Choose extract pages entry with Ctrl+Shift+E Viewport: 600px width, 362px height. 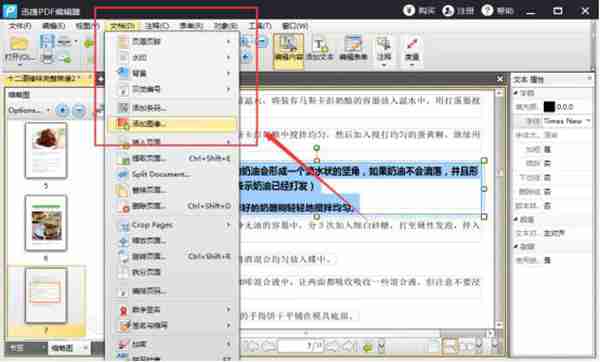pyautogui.click(x=172, y=158)
